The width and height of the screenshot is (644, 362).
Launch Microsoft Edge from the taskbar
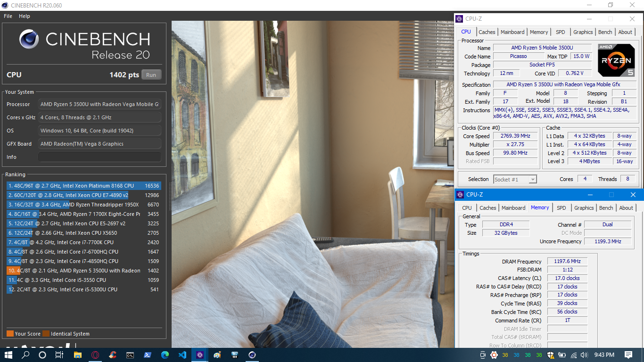(165, 355)
